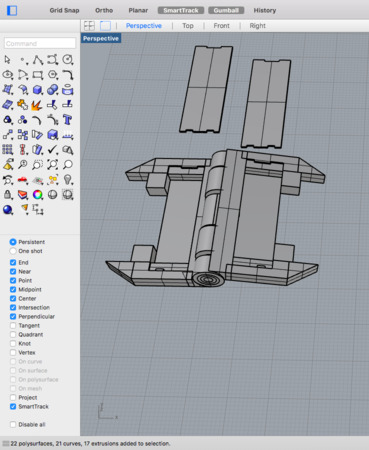This screenshot has height=450, width=369.
Task: Choose the Point tool
Action: 23,60
